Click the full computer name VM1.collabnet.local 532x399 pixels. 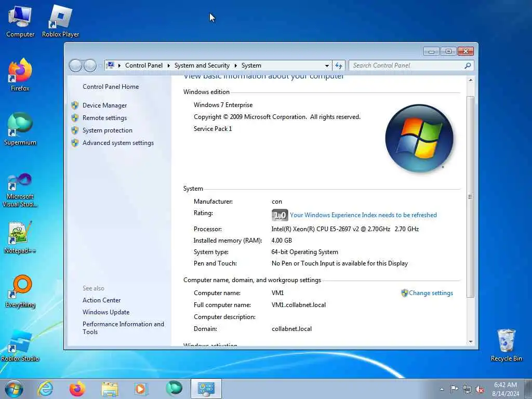(299, 305)
